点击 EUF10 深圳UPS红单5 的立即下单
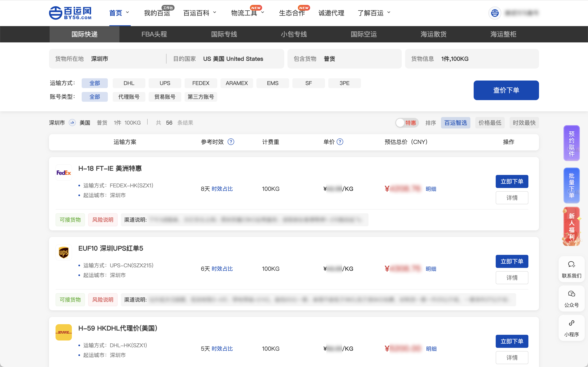This screenshot has width=588, height=367. 512,261
